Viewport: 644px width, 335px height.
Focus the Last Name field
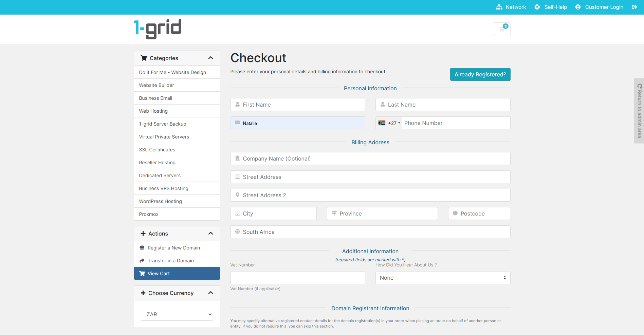point(443,105)
